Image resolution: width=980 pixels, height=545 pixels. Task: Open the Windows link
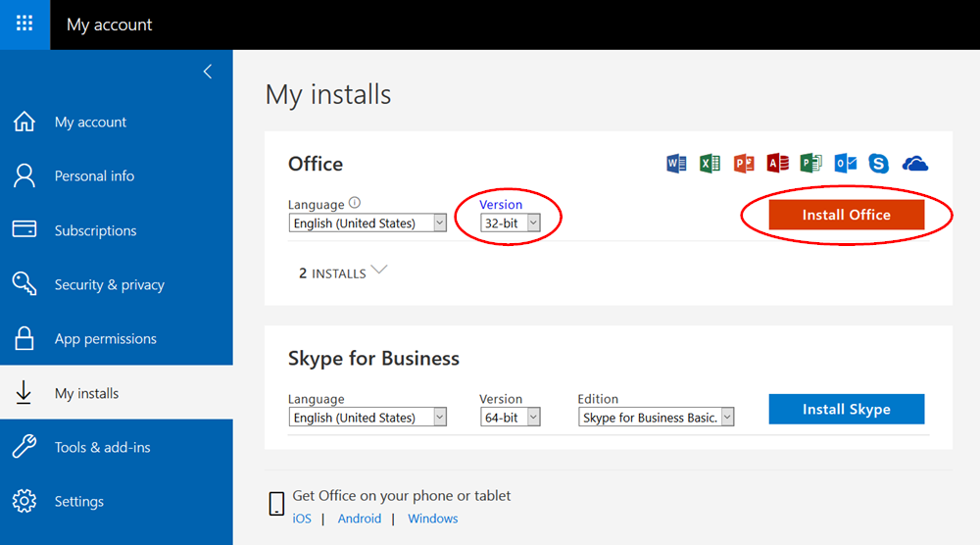(432, 519)
